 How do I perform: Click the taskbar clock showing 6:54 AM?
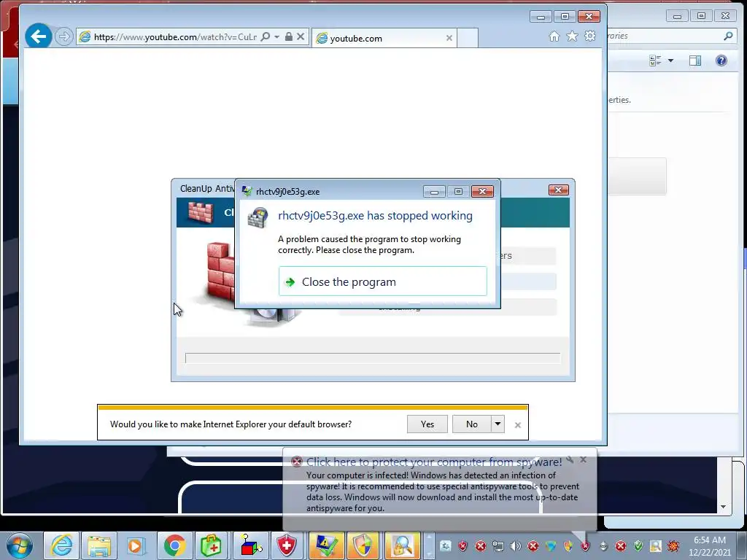pos(709,545)
